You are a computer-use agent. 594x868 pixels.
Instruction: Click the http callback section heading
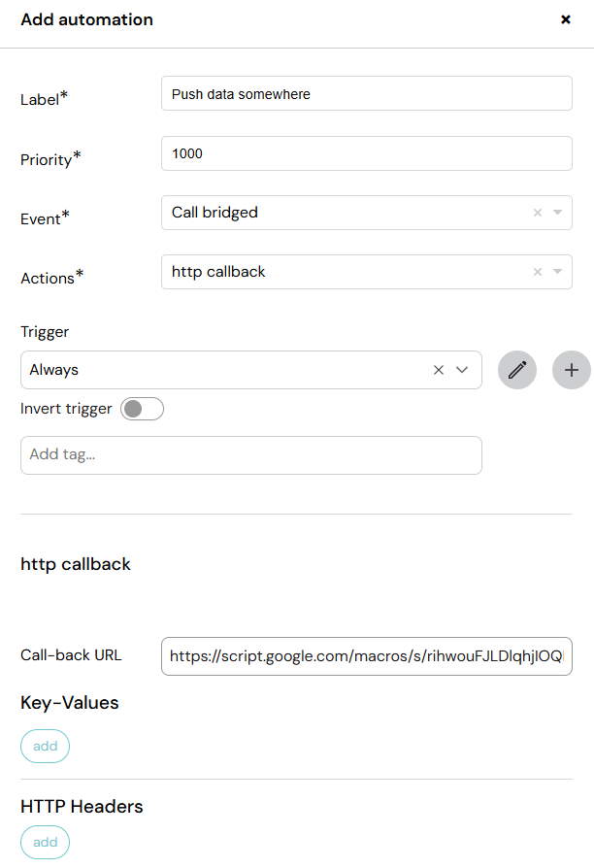pyautogui.click(x=76, y=564)
